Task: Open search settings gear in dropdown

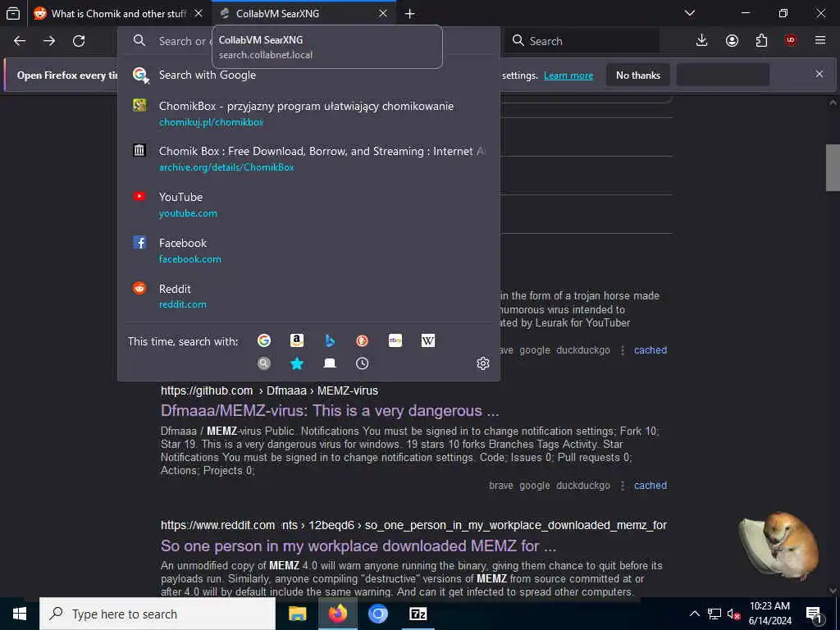Action: tap(482, 363)
